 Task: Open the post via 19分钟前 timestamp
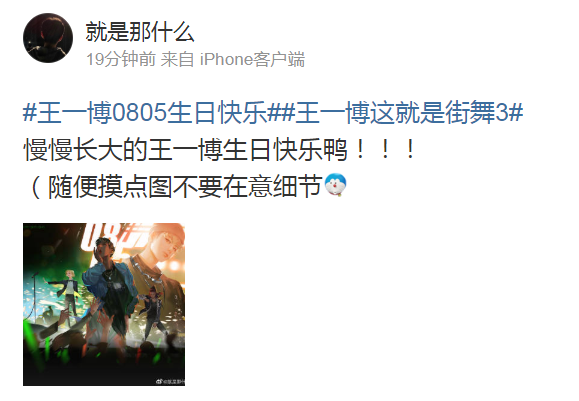point(121,59)
